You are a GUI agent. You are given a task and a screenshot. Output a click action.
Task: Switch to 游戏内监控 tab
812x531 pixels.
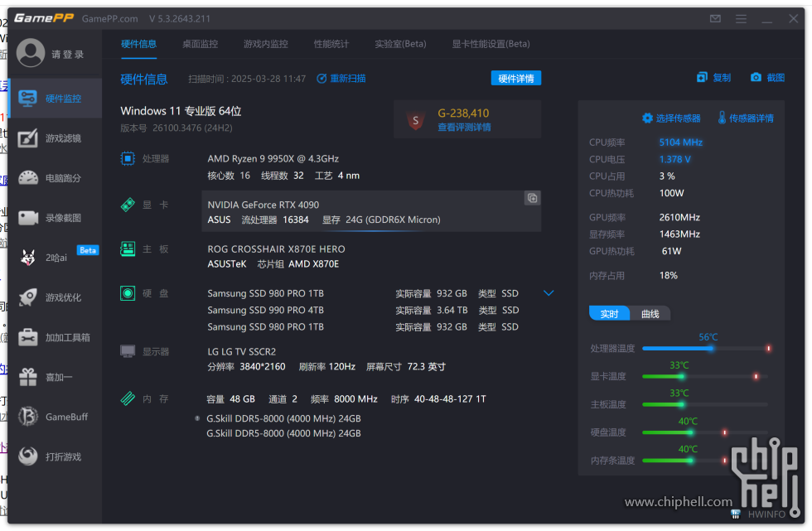point(266,44)
